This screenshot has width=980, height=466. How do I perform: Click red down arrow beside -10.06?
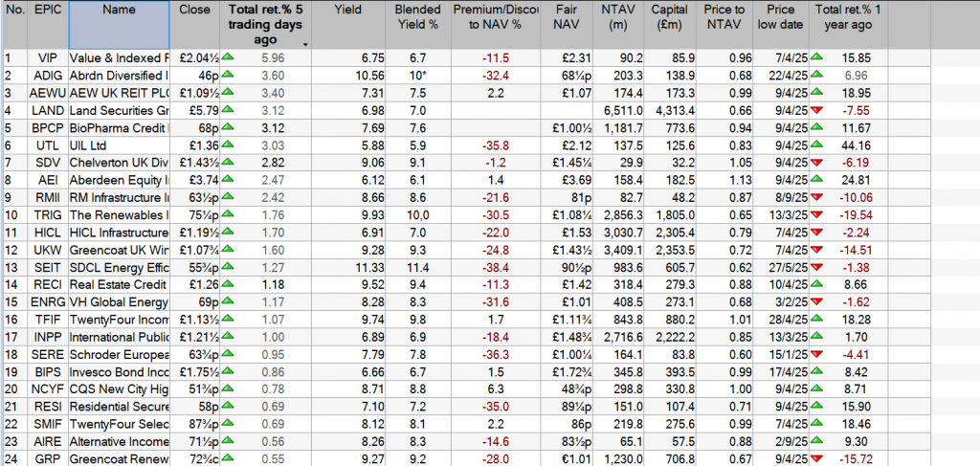(x=817, y=197)
